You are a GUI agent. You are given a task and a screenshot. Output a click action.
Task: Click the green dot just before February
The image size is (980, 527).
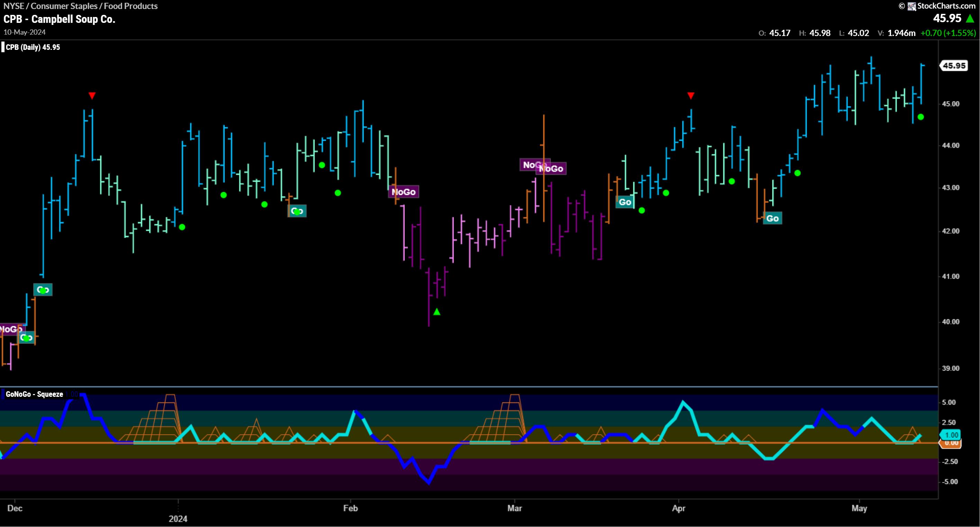pyautogui.click(x=337, y=193)
